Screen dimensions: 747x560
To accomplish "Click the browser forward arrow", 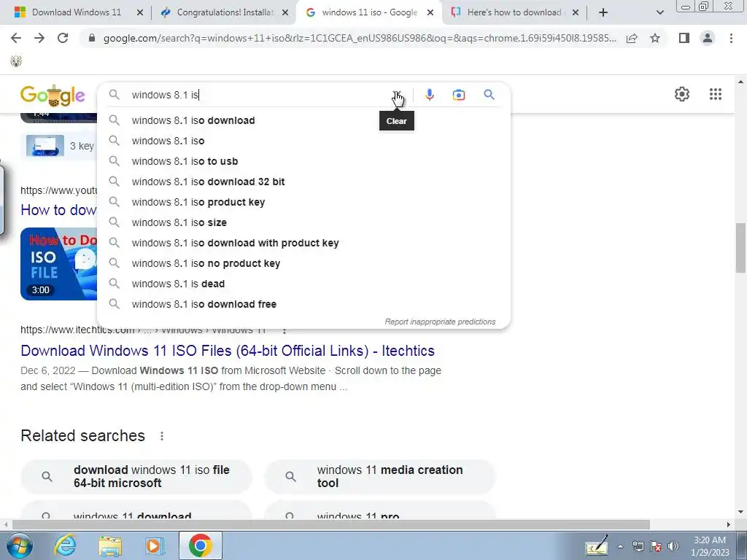I will (39, 38).
